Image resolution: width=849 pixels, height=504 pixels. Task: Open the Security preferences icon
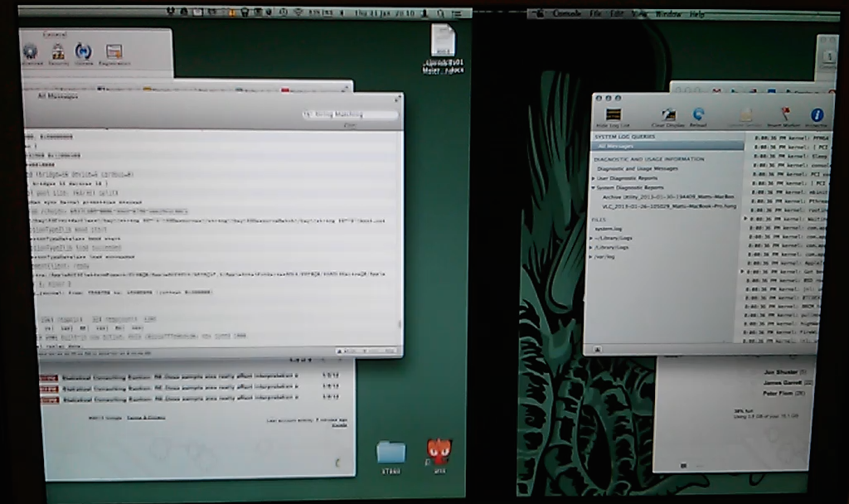tap(58, 52)
